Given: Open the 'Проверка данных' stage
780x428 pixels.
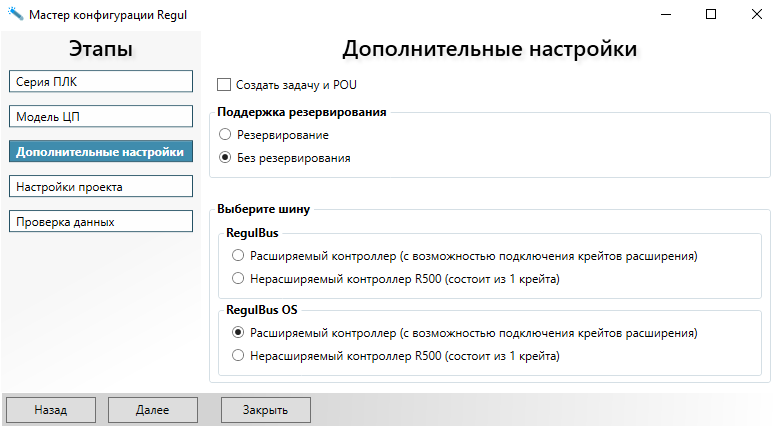Looking at the screenshot, I should (x=100, y=222).
